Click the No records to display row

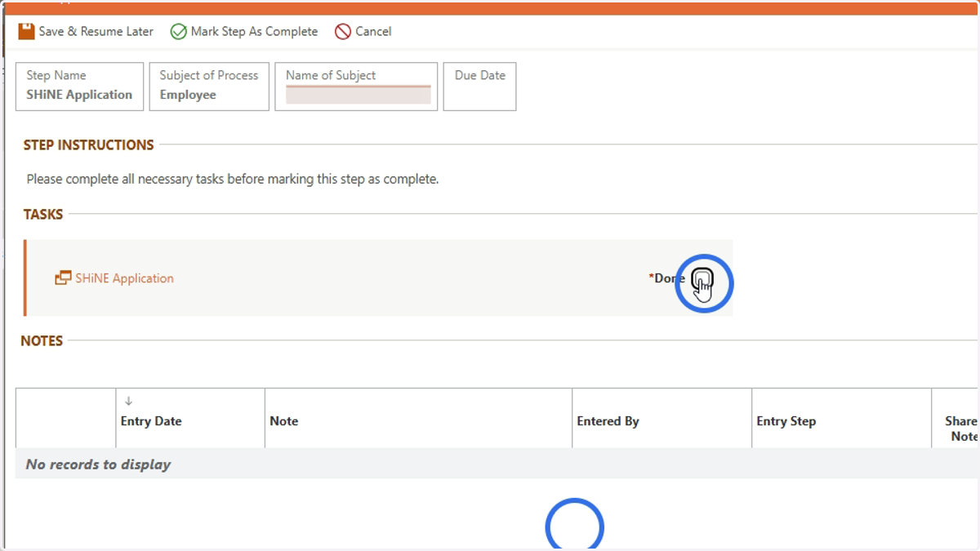pos(497,464)
